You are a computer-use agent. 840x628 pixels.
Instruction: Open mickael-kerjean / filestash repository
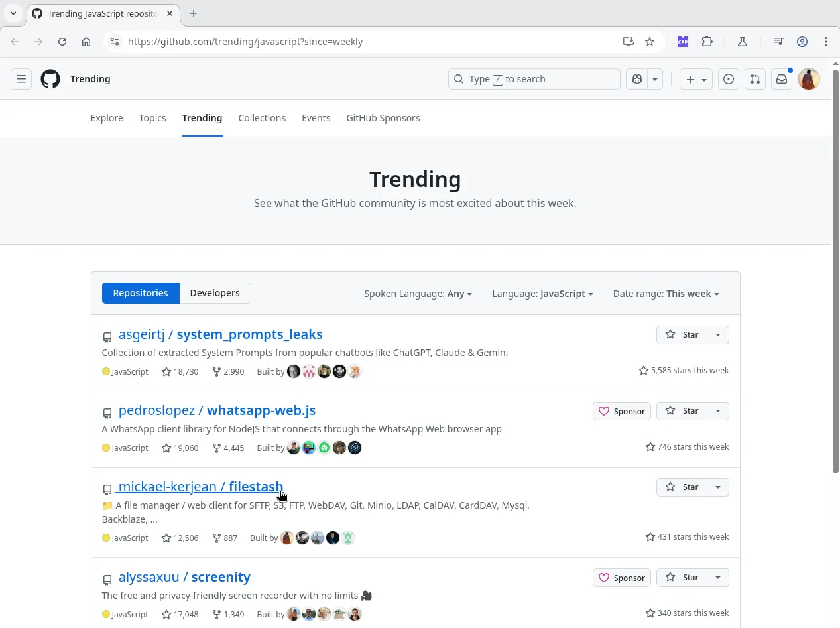201,487
